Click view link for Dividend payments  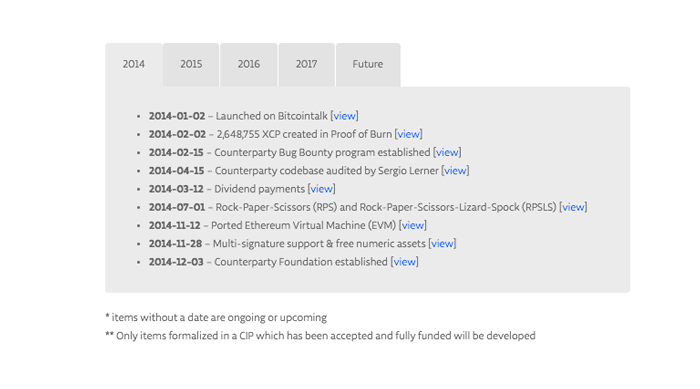(321, 189)
